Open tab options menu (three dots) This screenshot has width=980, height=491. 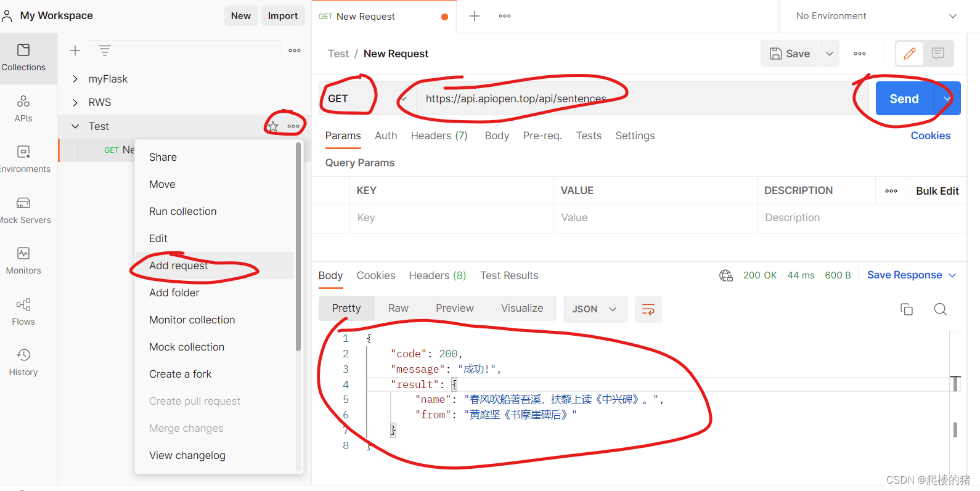505,16
